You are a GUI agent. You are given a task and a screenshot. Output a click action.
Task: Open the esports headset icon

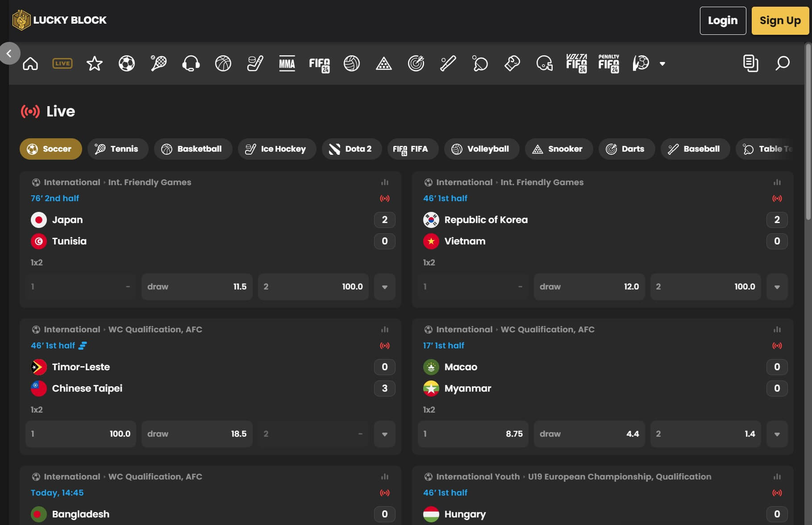pos(191,63)
